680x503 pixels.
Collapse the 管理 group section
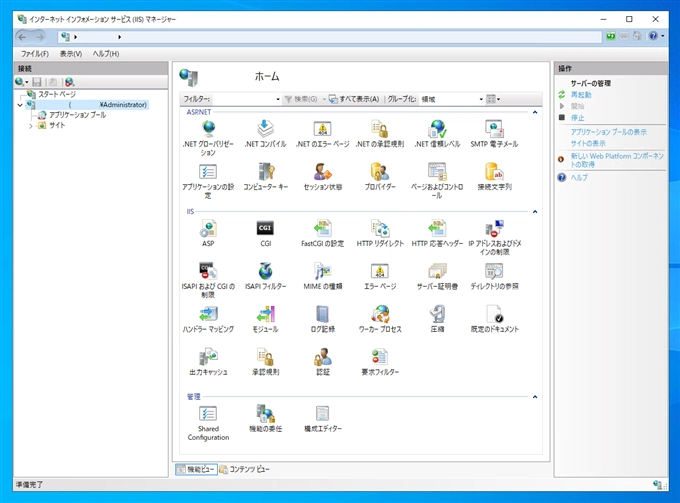pos(535,397)
